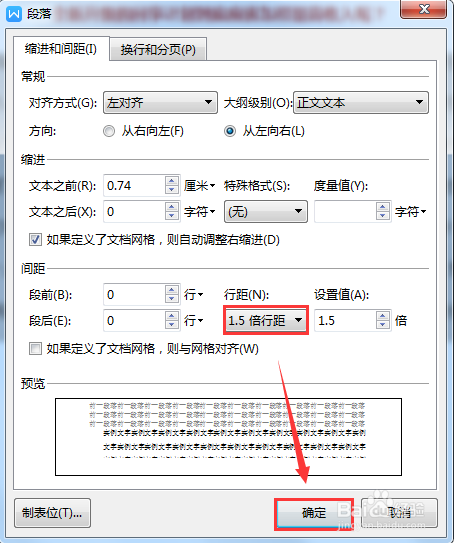The image size is (454, 543).
Task: Decrease 度量值 with down arrow
Action: pos(383,216)
